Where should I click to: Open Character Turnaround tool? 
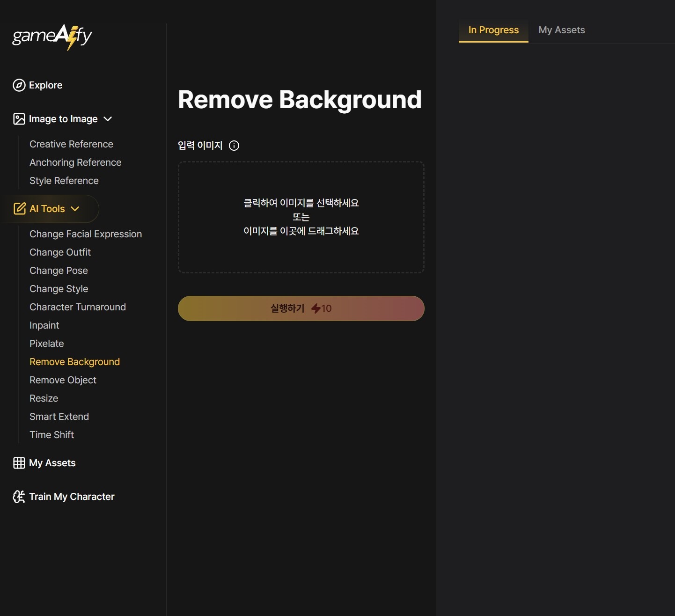(78, 307)
